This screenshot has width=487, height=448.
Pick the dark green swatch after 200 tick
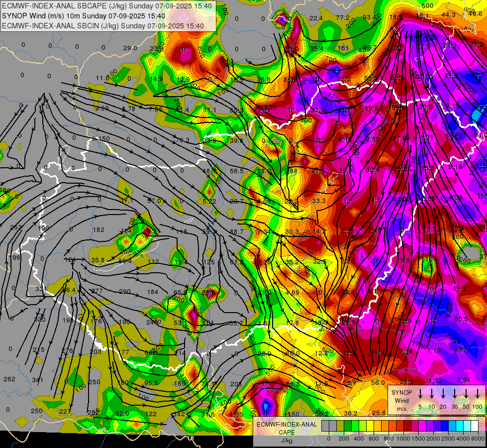(x=348, y=426)
